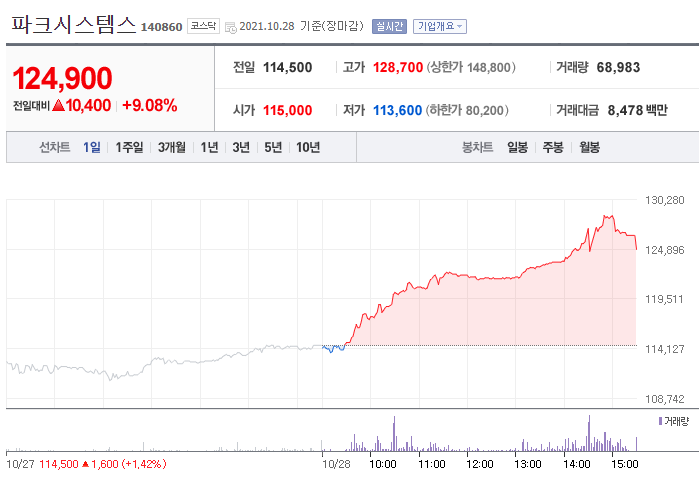This screenshot has height=482, width=699.
Task: Click the 114,127 y-axis label
Action: (x=665, y=349)
